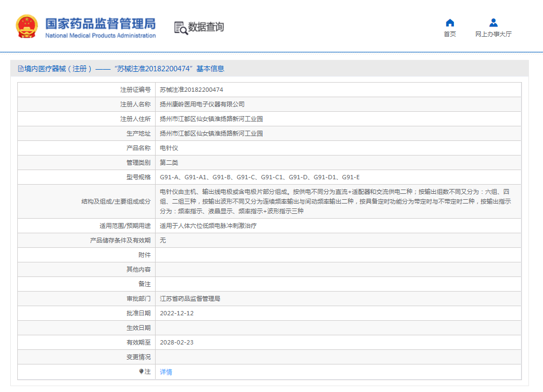Click the pin icon beside 注 label
The height and width of the screenshot is (392, 543).
tap(142, 371)
